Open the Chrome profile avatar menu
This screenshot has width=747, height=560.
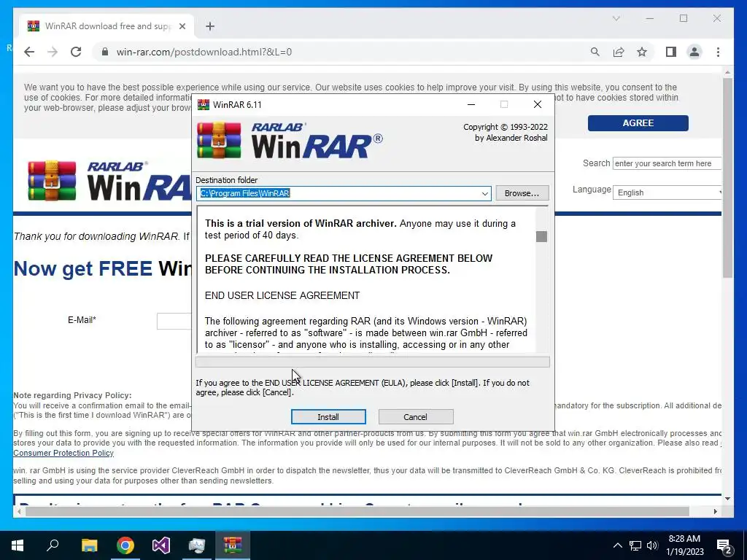tap(694, 52)
